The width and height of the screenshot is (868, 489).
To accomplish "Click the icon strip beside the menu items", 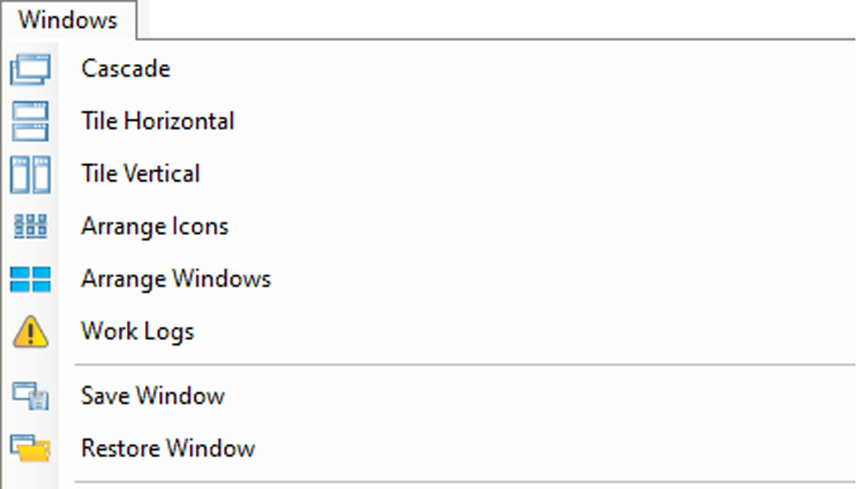I will coord(28,259).
